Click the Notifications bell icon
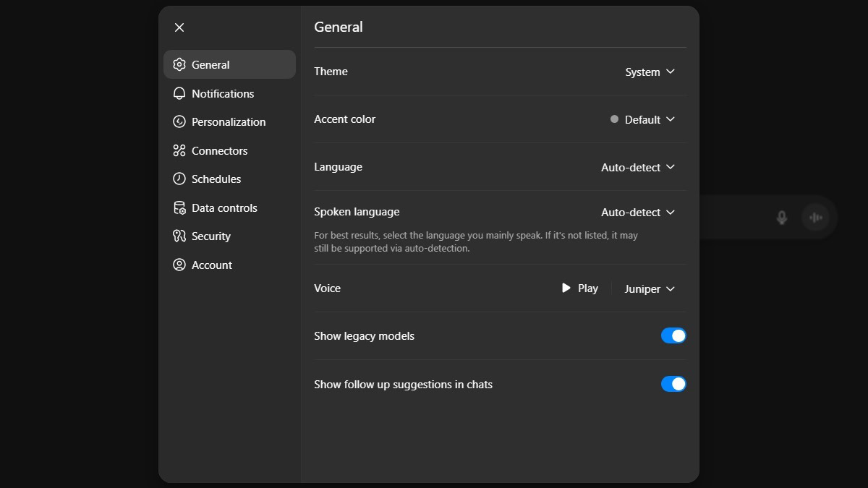The width and height of the screenshot is (868, 488). [x=179, y=93]
